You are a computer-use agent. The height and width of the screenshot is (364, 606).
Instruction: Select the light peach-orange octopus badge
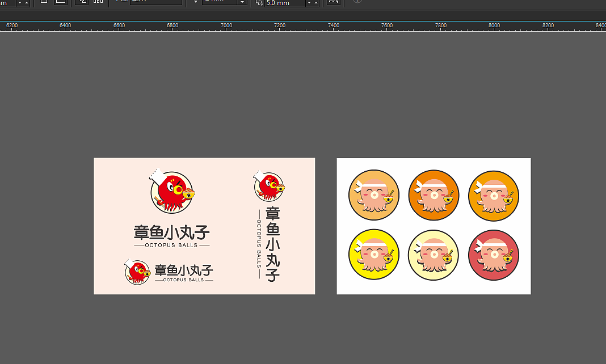pos(374,195)
